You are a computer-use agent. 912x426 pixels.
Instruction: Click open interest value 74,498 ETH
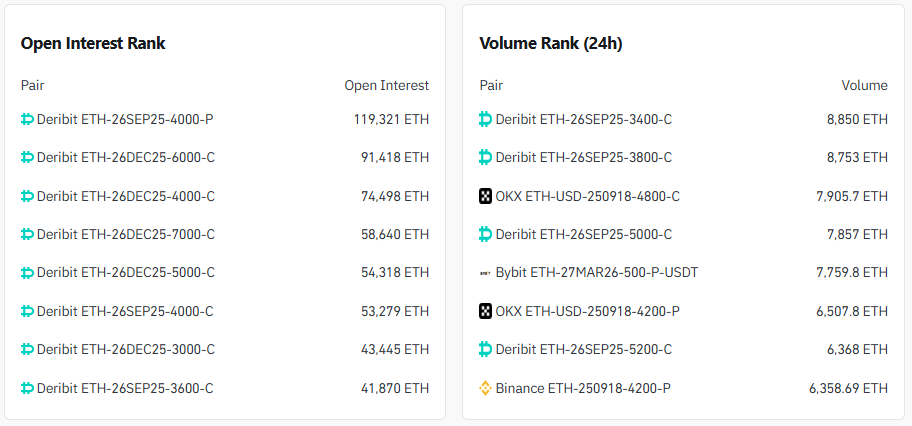tap(395, 196)
